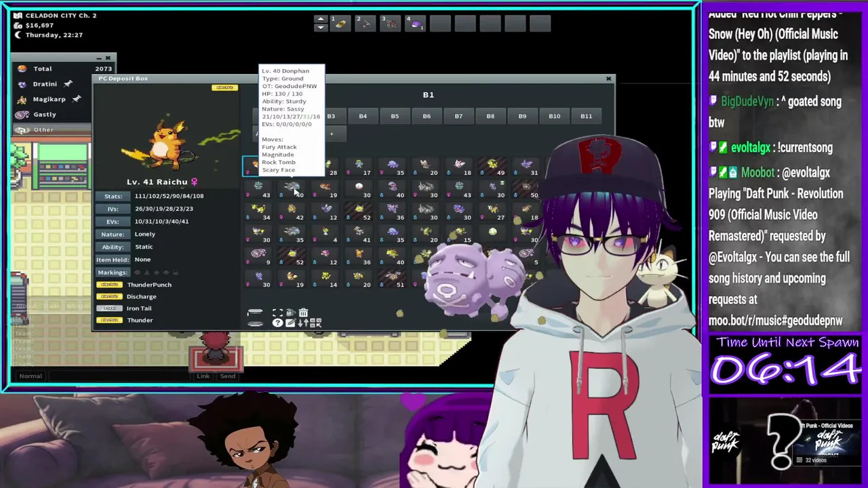Click the trash icon in PC box
Screen dimensions: 868x488
[303, 312]
